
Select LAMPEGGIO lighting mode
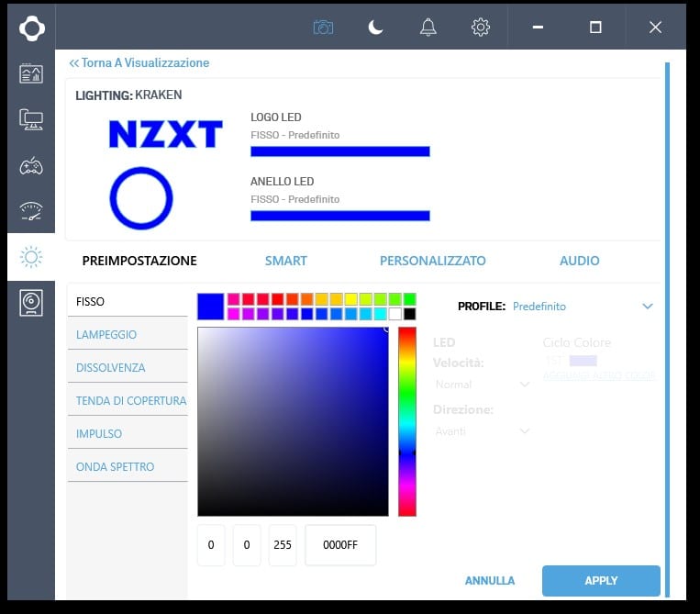click(x=128, y=334)
